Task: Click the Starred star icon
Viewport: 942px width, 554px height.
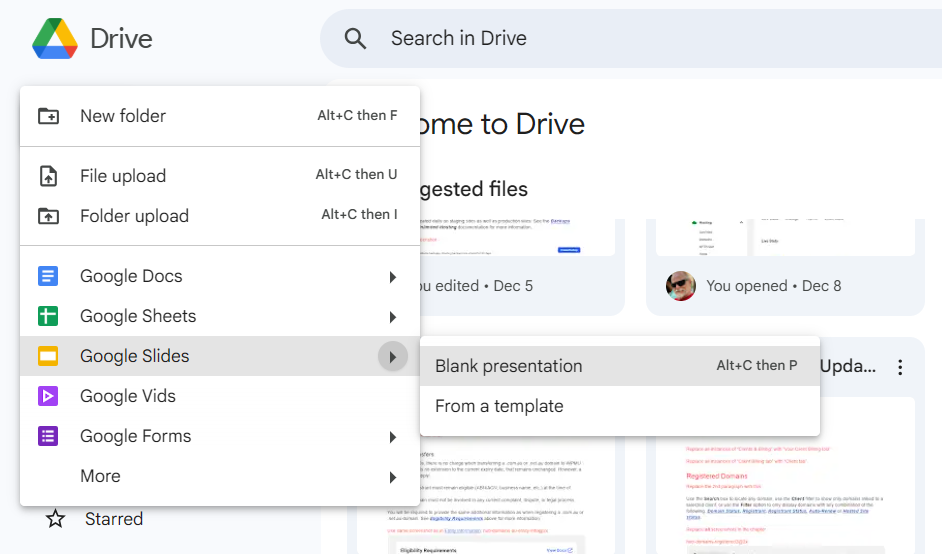Action: point(55,519)
